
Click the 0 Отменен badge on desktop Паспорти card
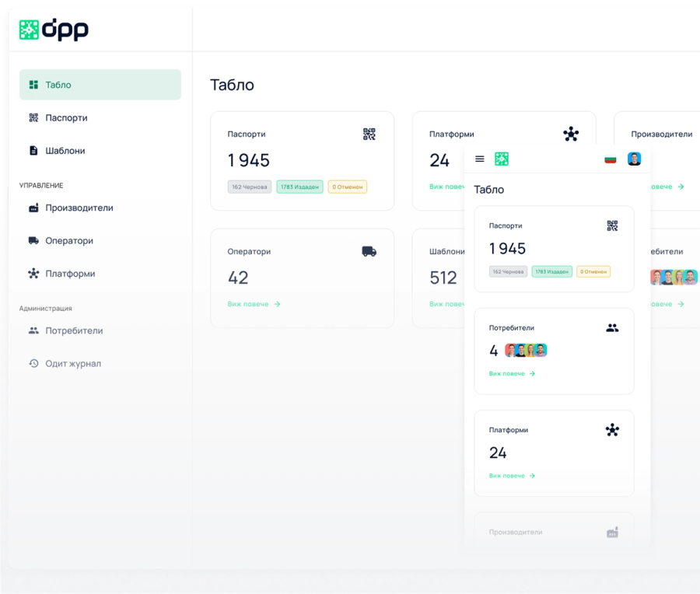[x=348, y=187]
